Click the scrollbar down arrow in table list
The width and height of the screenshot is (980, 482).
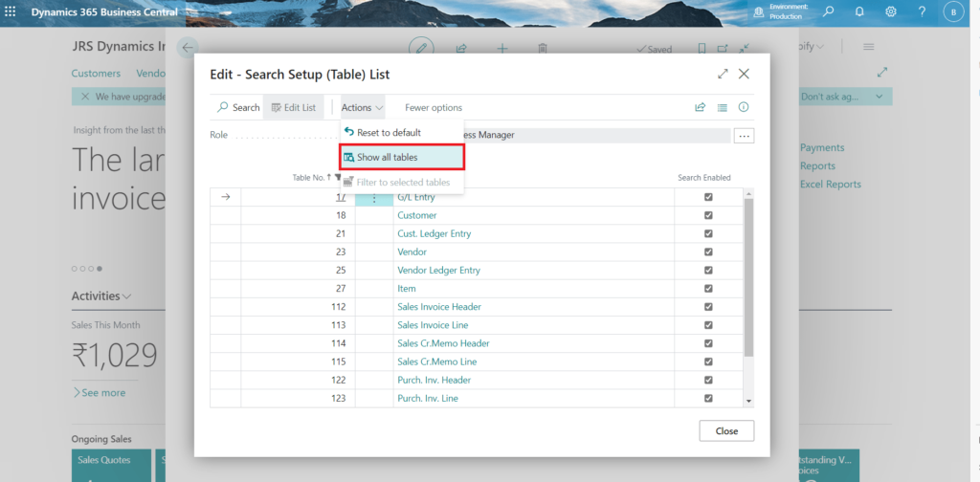click(748, 400)
